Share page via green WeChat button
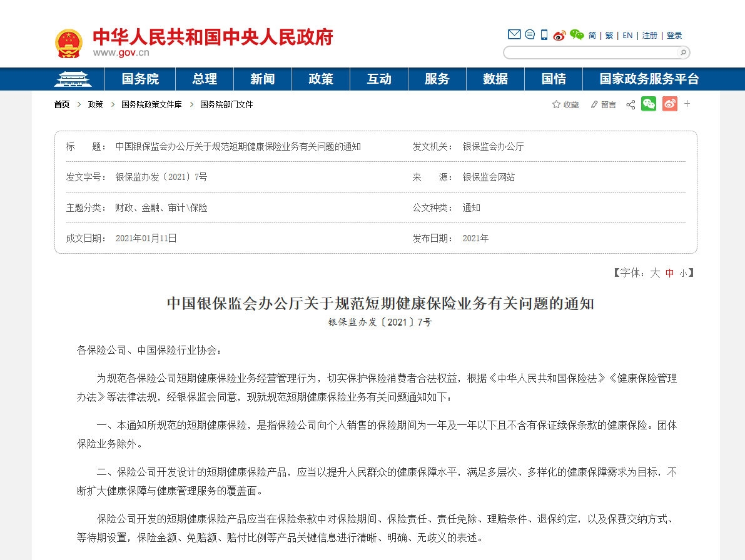This screenshot has height=560, width=745. click(x=649, y=104)
